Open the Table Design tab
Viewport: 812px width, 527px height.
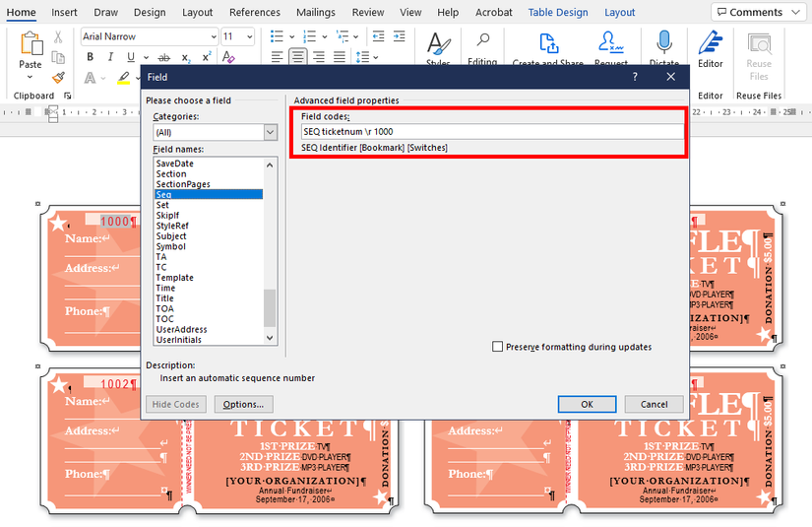tap(558, 13)
